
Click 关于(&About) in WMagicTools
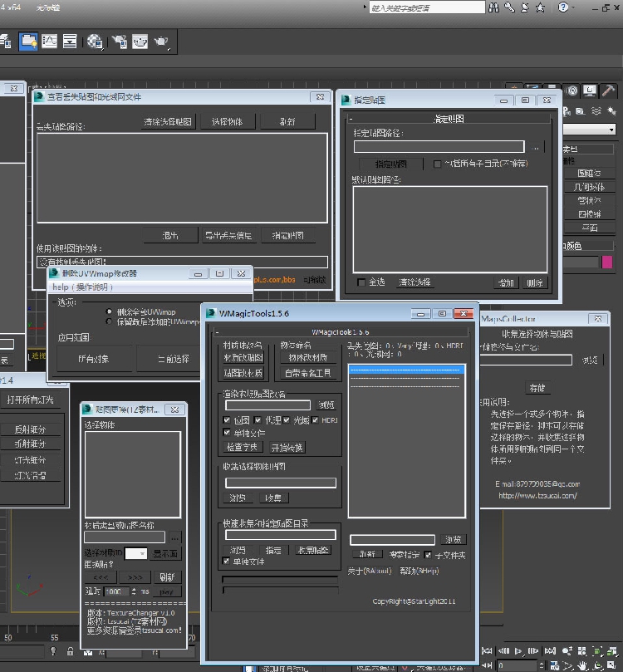click(x=370, y=571)
